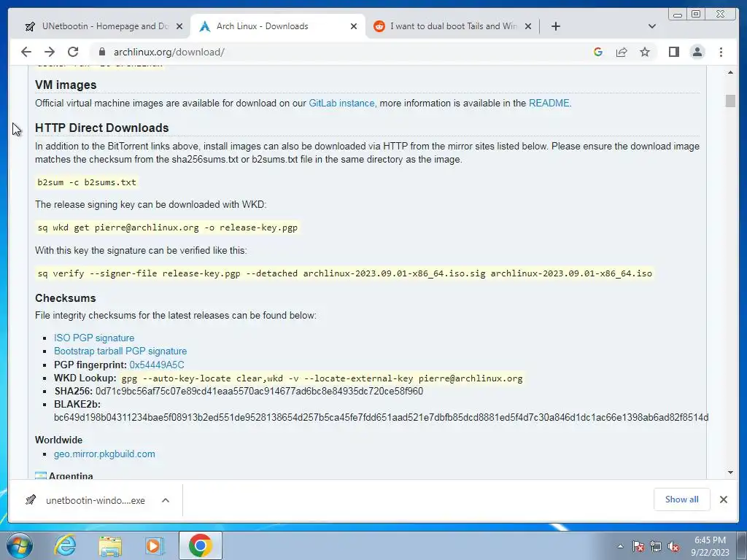Click Show all downloads button

(682, 499)
